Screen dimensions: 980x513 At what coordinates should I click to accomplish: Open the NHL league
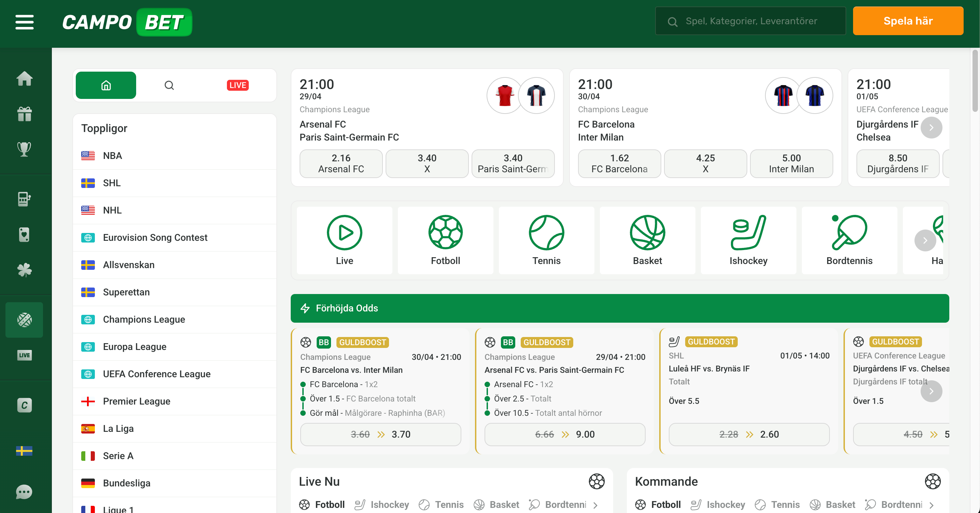point(175,210)
